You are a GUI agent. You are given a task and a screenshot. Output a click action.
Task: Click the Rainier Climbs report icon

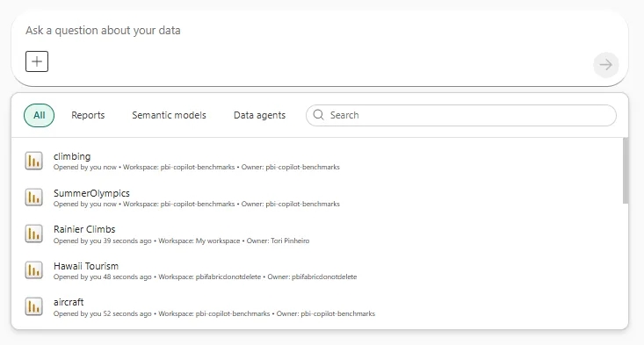[x=33, y=234]
